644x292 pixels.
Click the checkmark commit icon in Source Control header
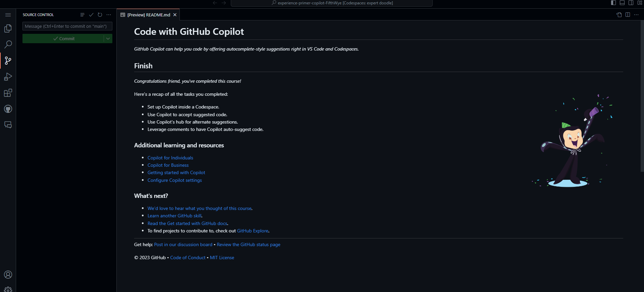click(91, 15)
